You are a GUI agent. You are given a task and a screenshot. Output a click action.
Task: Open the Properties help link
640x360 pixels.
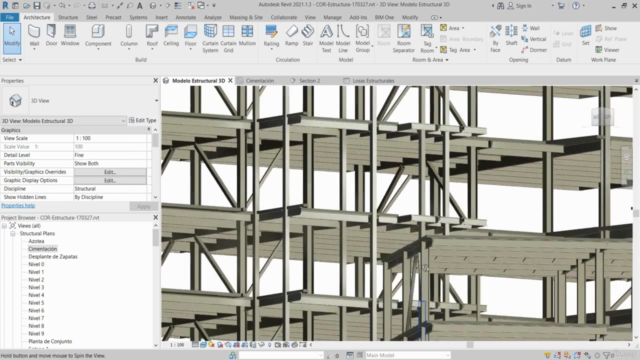click(x=18, y=206)
